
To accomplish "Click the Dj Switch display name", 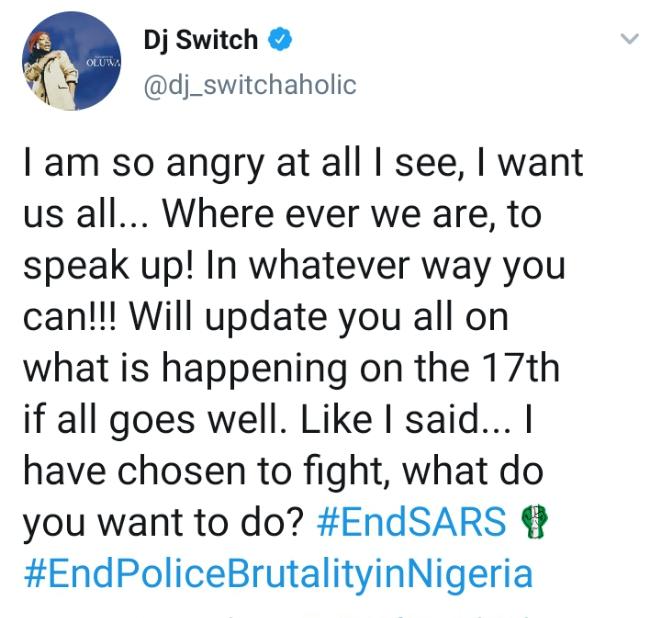I will tap(200, 41).
